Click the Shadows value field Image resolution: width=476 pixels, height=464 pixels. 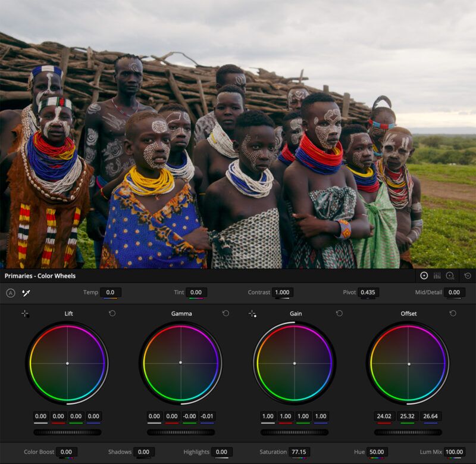click(x=143, y=452)
